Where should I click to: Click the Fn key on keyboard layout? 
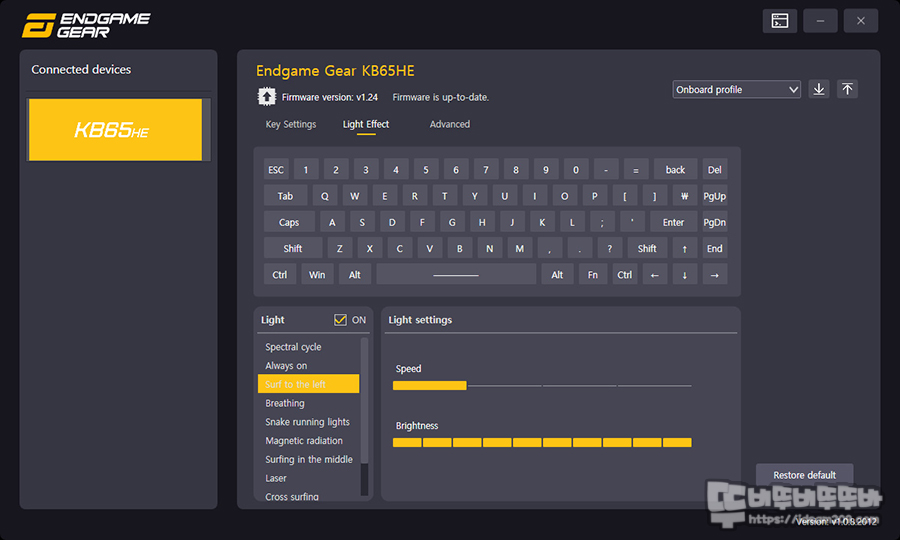pyautogui.click(x=593, y=275)
